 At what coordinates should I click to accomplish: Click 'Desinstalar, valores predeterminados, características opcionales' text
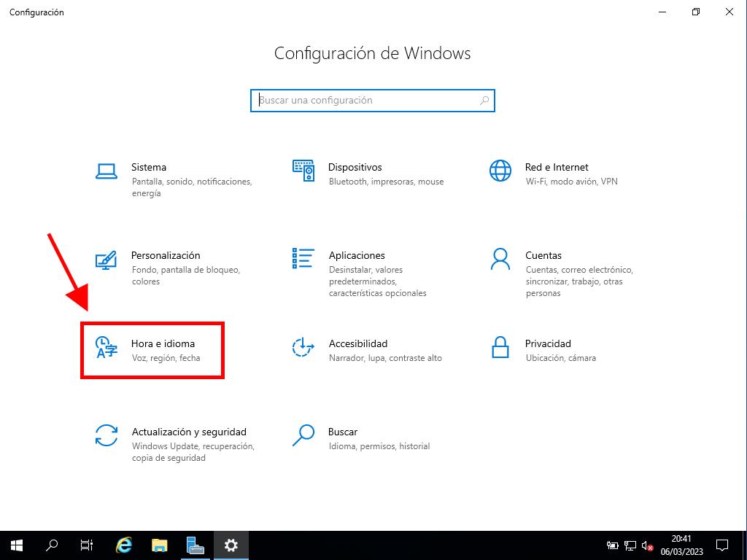coord(378,281)
